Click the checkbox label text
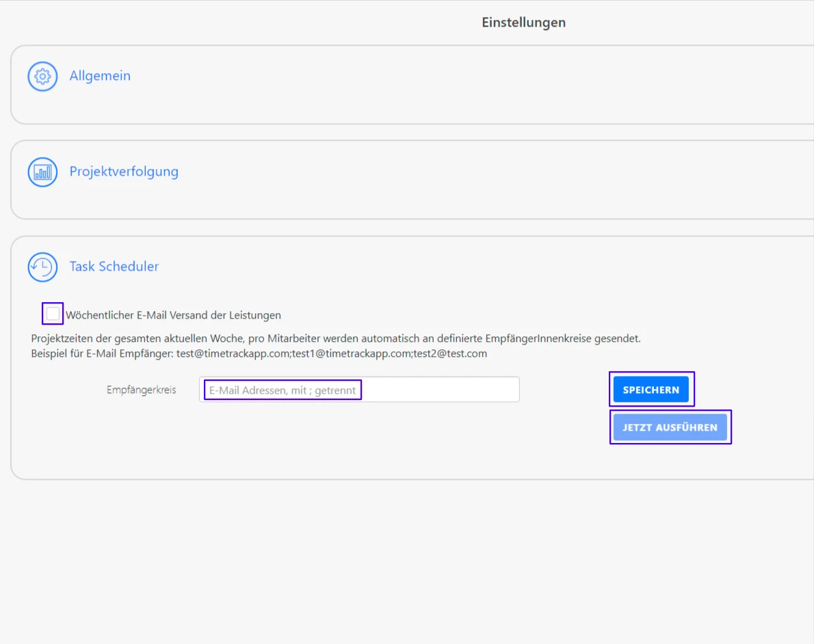 click(173, 315)
